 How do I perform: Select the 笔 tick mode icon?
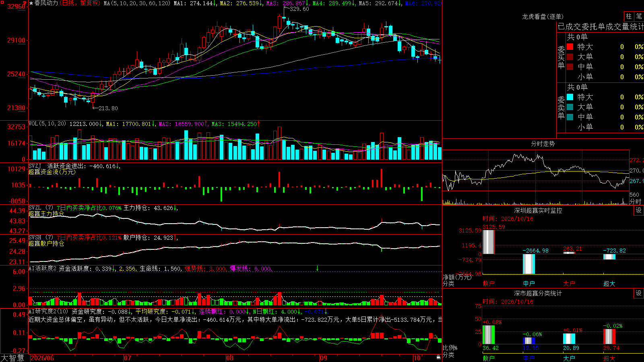click(x=639, y=16)
